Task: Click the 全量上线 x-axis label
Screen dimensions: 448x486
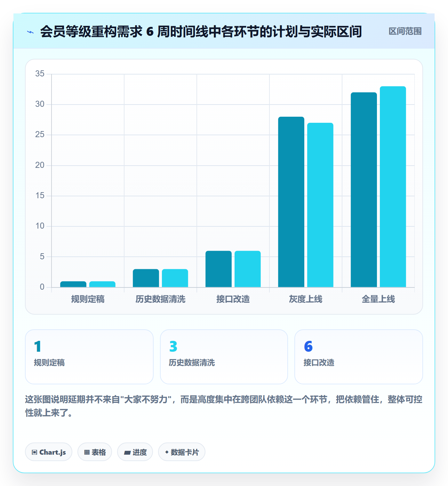Action: pyautogui.click(x=378, y=299)
